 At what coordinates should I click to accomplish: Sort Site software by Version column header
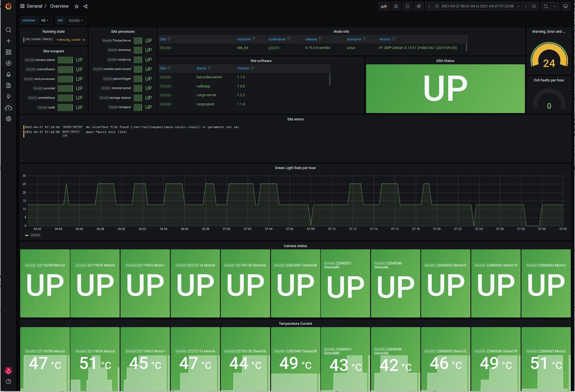243,68
